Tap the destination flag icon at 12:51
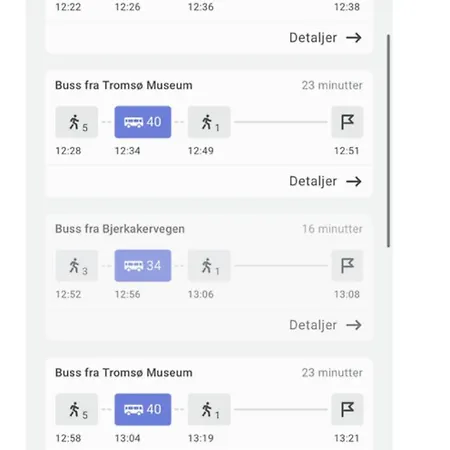The height and width of the screenshot is (450, 450). pos(347,122)
